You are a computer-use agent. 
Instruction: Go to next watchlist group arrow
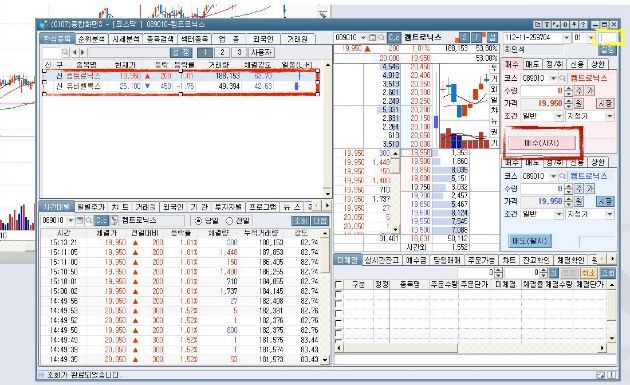(83, 52)
